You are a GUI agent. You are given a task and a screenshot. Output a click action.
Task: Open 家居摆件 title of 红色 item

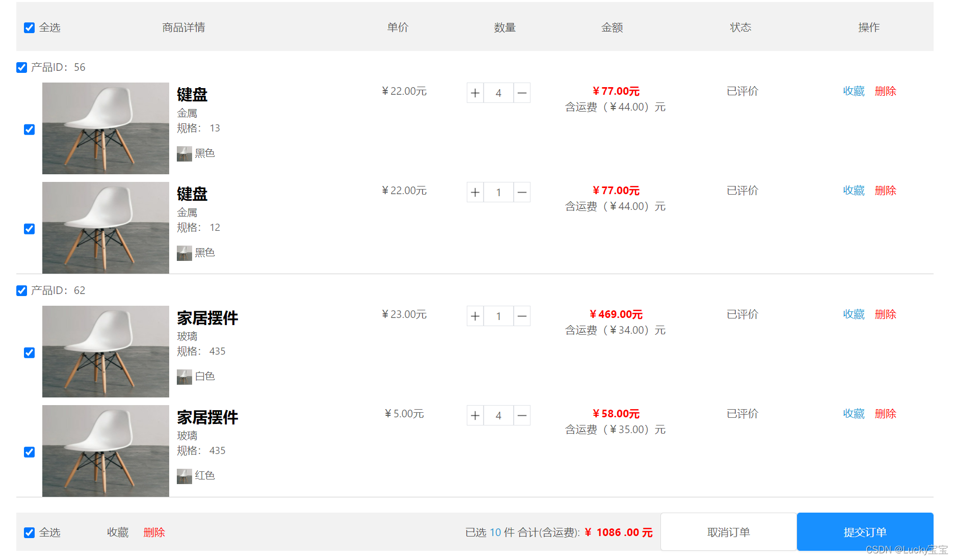[207, 417]
